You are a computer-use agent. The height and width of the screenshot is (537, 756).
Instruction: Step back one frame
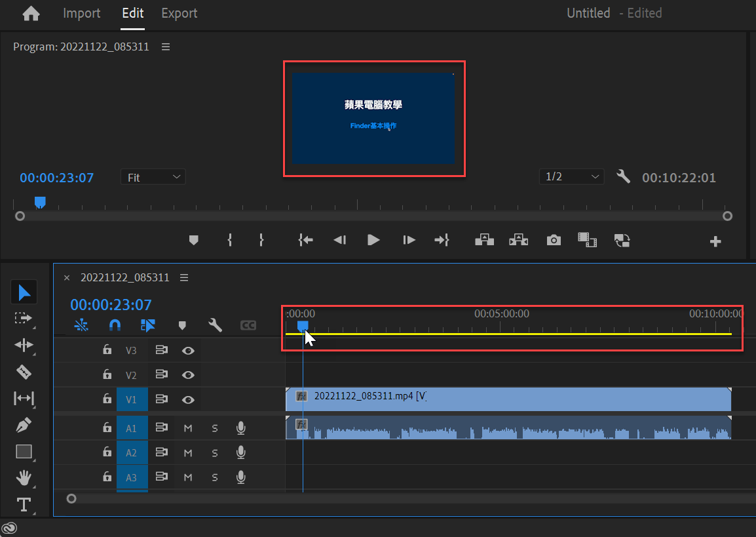(x=340, y=240)
